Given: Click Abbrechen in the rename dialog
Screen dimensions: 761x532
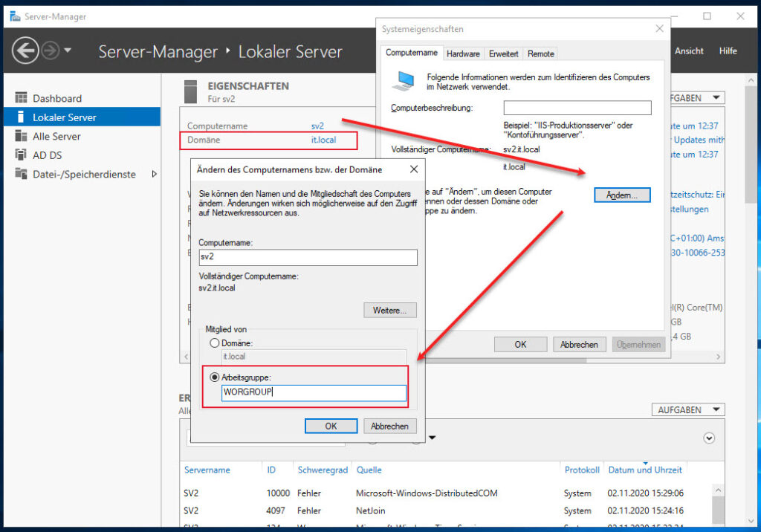Looking at the screenshot, I should (389, 426).
